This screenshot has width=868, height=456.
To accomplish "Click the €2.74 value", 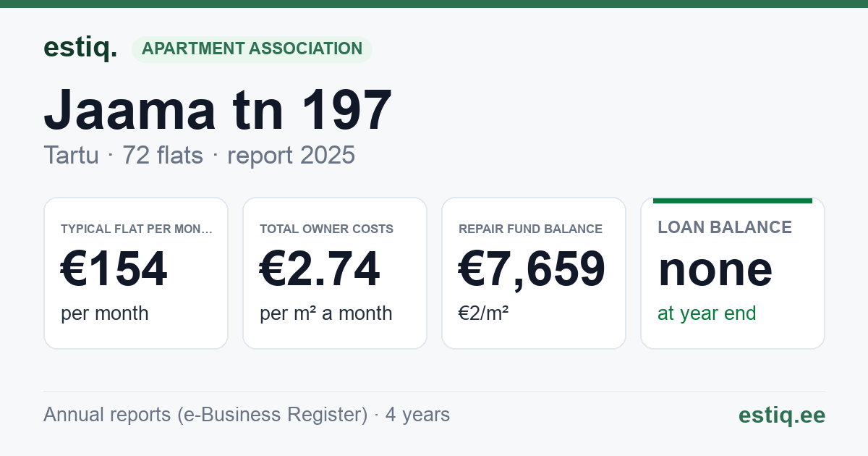I will click(320, 269).
